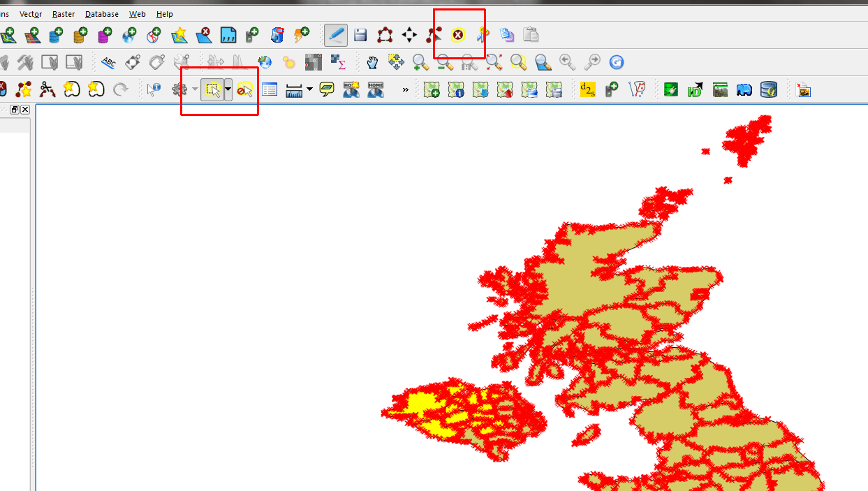Screen dimensions: 868x491
Task: Open the attribute table
Action: [269, 89]
